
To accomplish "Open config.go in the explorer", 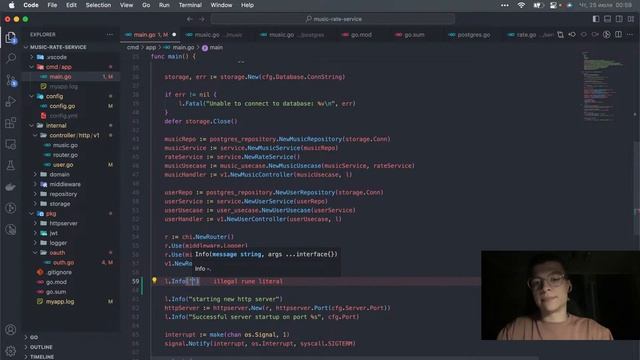I will pyautogui.click(x=62, y=106).
